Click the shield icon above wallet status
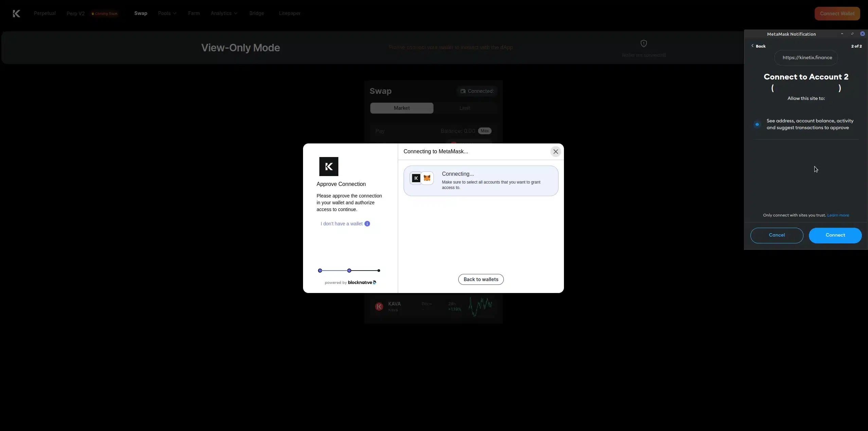The height and width of the screenshot is (431, 868). [643, 44]
